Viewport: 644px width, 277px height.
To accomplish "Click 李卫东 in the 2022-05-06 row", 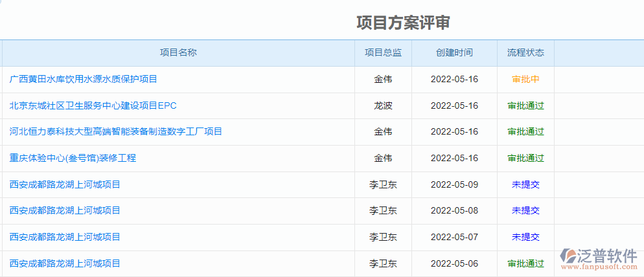I will [x=383, y=263].
